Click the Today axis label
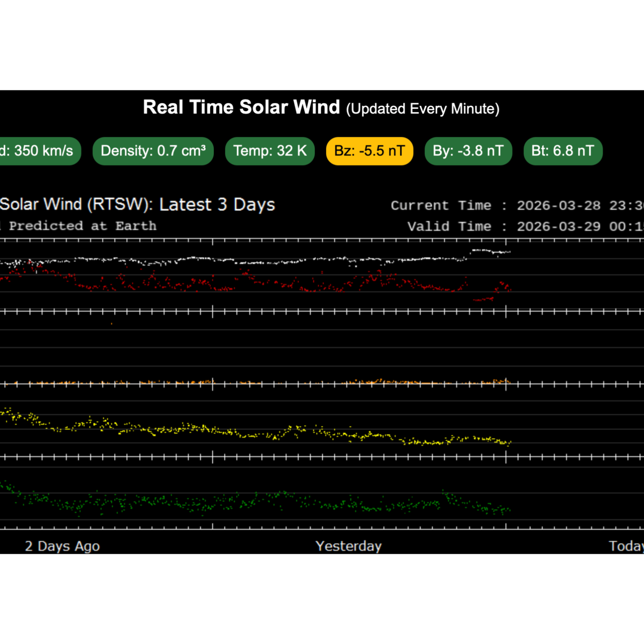Screen dimensions: 644x644 626,546
